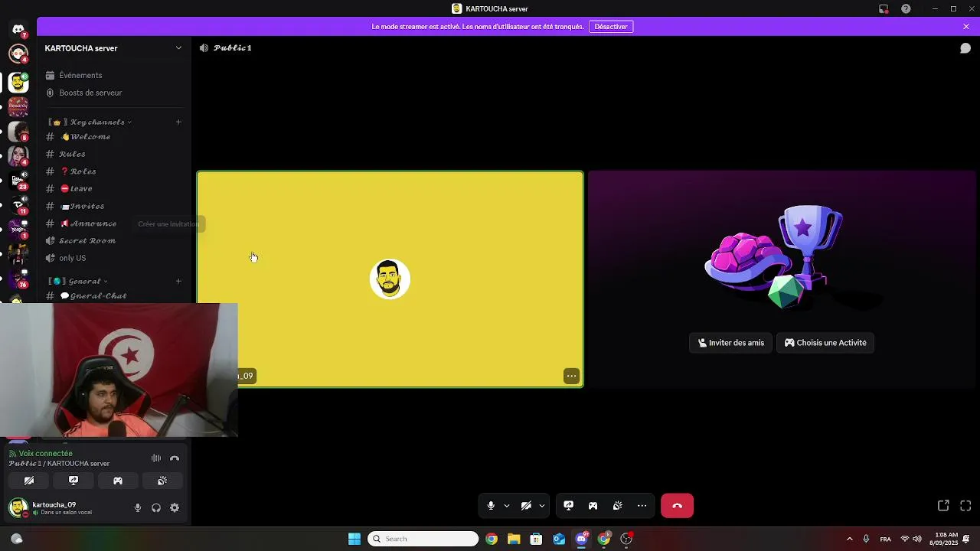This screenshot has height=551, width=980.
Task: Disconnect using the red hang-up button
Action: click(x=677, y=506)
